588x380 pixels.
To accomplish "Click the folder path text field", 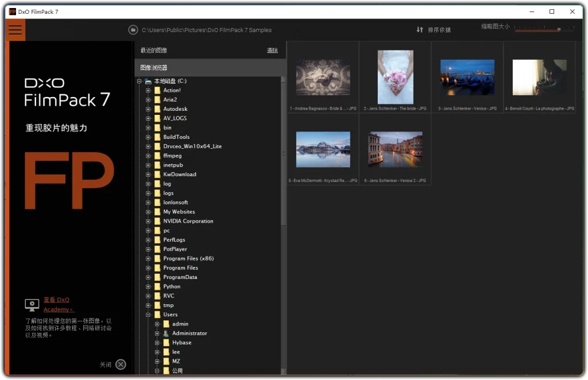I will (x=207, y=30).
